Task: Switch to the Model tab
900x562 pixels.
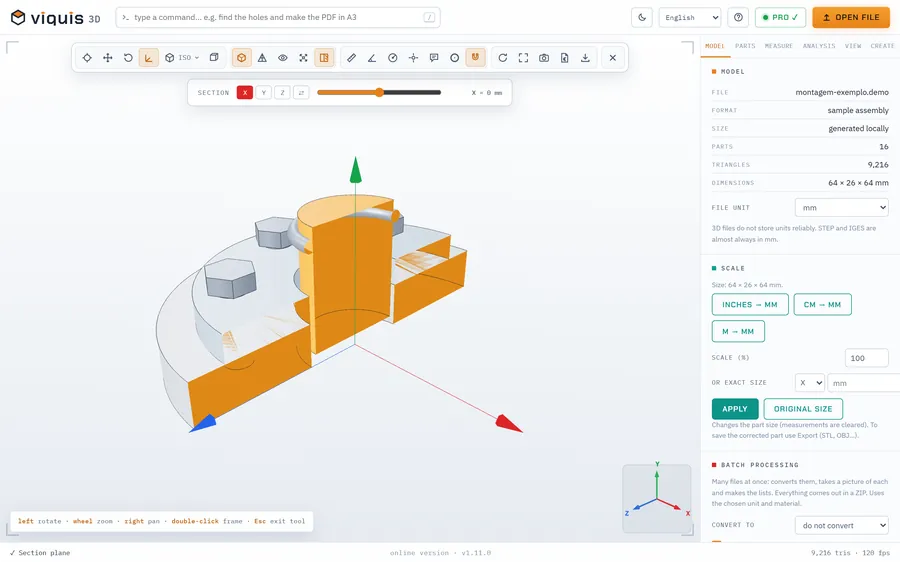Action: 715,46
